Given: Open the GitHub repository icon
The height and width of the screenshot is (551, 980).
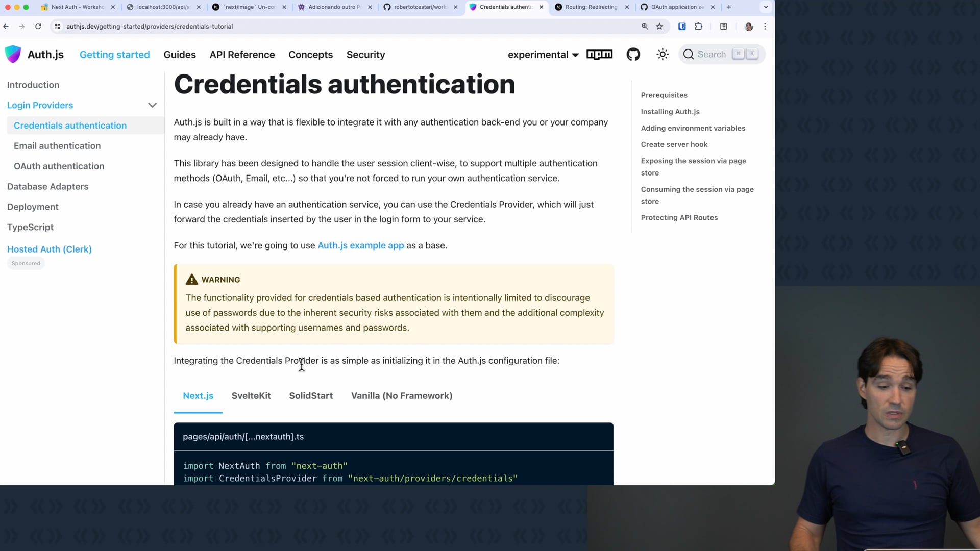Looking at the screenshot, I should coord(633,55).
